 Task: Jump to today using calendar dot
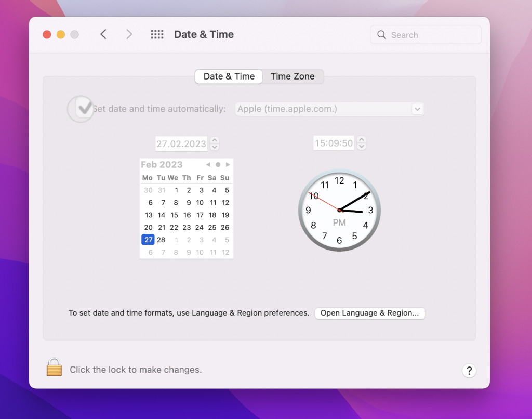pyautogui.click(x=218, y=165)
